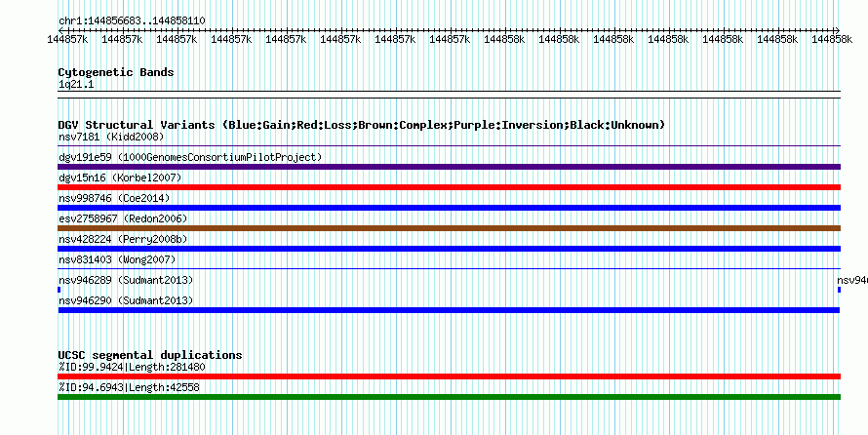Select the Cytogenetic Bands track title

coord(116,72)
